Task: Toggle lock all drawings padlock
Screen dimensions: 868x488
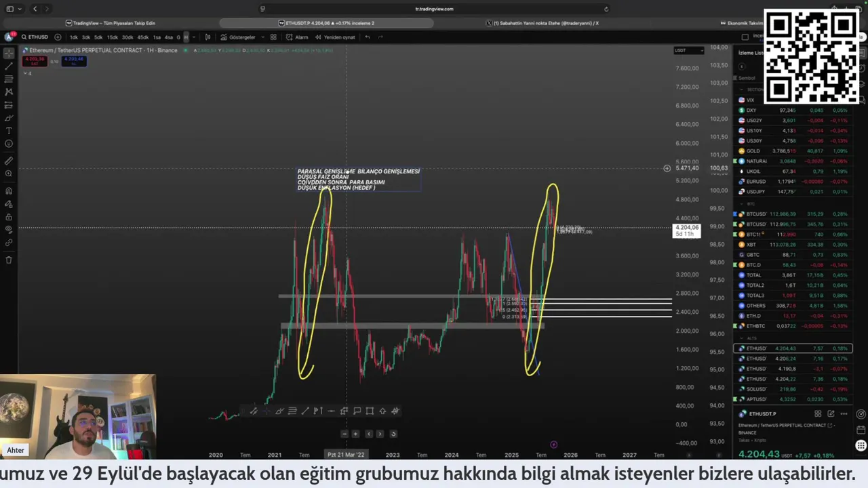Action: (x=9, y=217)
